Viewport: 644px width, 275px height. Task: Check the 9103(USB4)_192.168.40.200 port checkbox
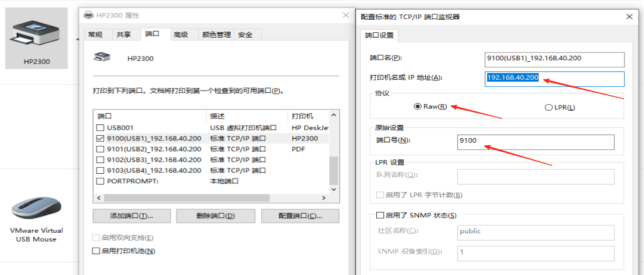click(x=100, y=170)
